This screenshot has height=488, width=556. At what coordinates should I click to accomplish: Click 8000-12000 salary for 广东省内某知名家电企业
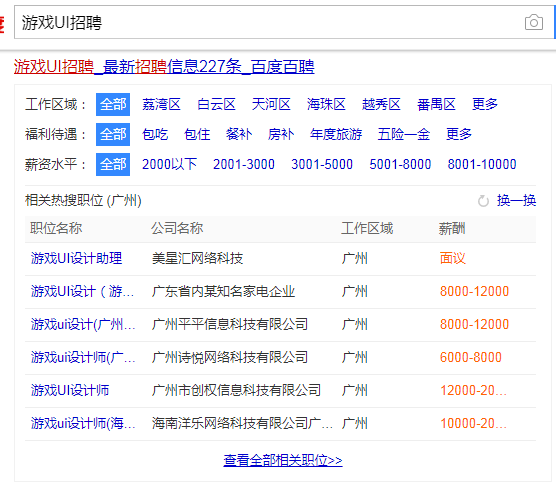pyautogui.click(x=474, y=291)
